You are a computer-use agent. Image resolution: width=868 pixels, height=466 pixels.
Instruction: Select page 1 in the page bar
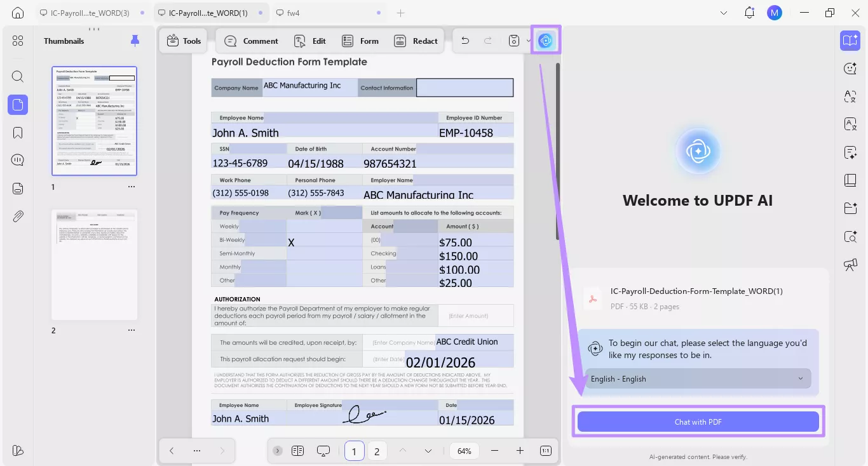[354, 451]
